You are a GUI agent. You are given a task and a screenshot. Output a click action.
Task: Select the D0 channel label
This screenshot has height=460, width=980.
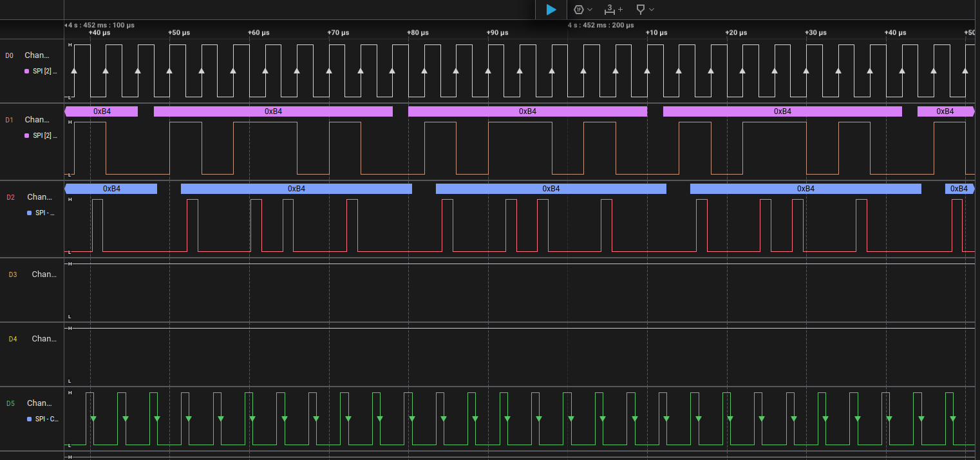[9, 55]
